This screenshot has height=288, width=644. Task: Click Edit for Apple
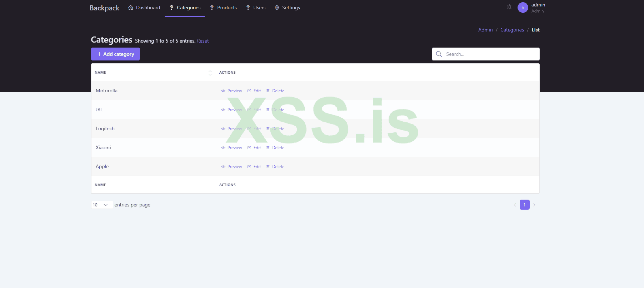(254, 167)
